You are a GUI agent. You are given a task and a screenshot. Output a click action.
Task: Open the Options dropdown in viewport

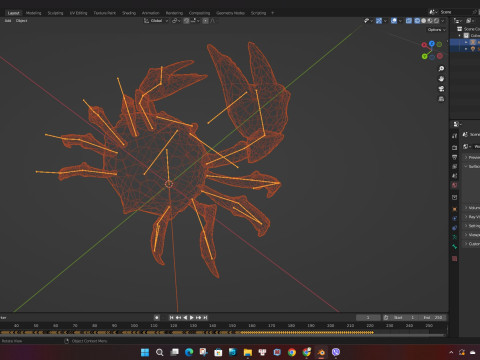pos(436,30)
